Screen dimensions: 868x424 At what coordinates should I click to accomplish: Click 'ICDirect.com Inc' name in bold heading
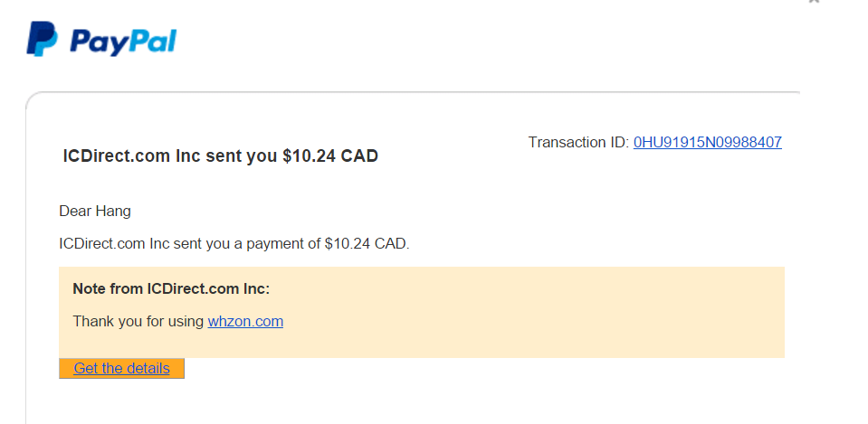[x=116, y=156]
